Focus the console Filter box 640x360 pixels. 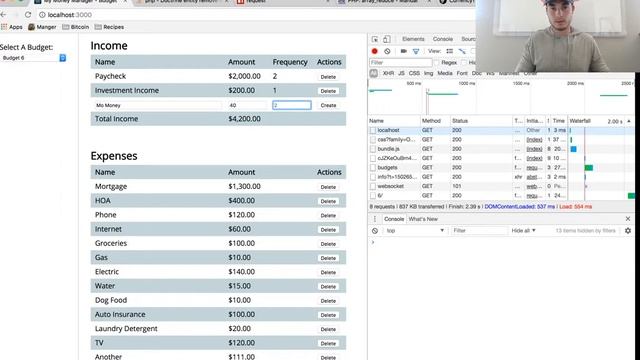click(x=479, y=231)
